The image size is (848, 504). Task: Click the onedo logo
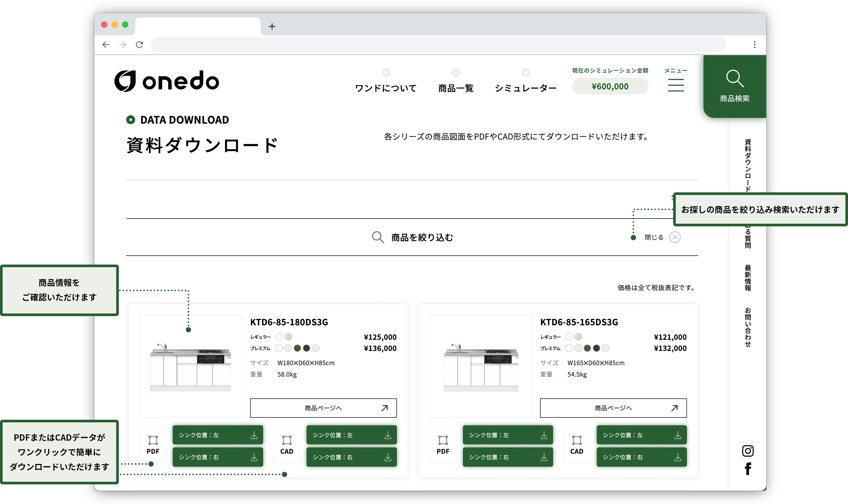(x=167, y=81)
